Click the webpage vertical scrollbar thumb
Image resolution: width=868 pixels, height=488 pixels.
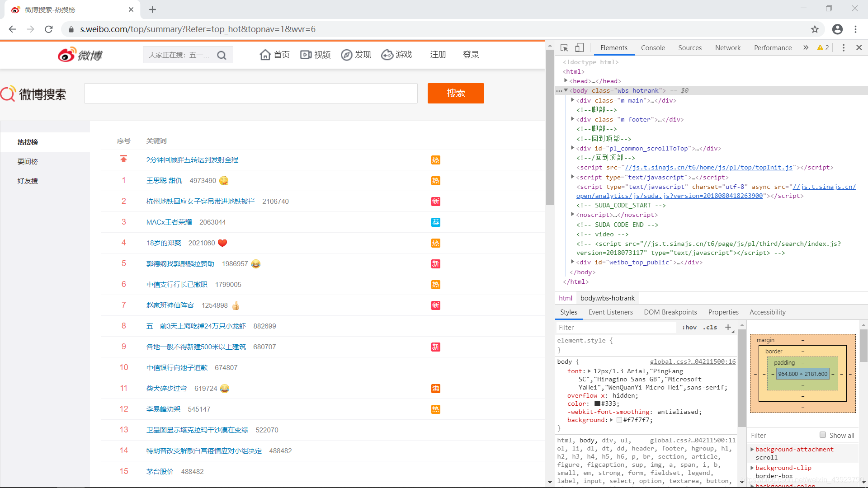(x=550, y=127)
